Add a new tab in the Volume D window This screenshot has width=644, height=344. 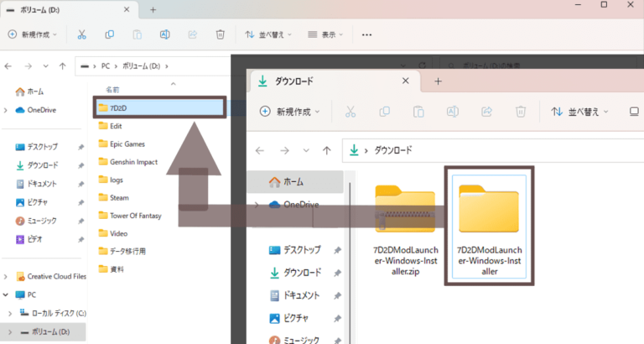click(x=153, y=10)
